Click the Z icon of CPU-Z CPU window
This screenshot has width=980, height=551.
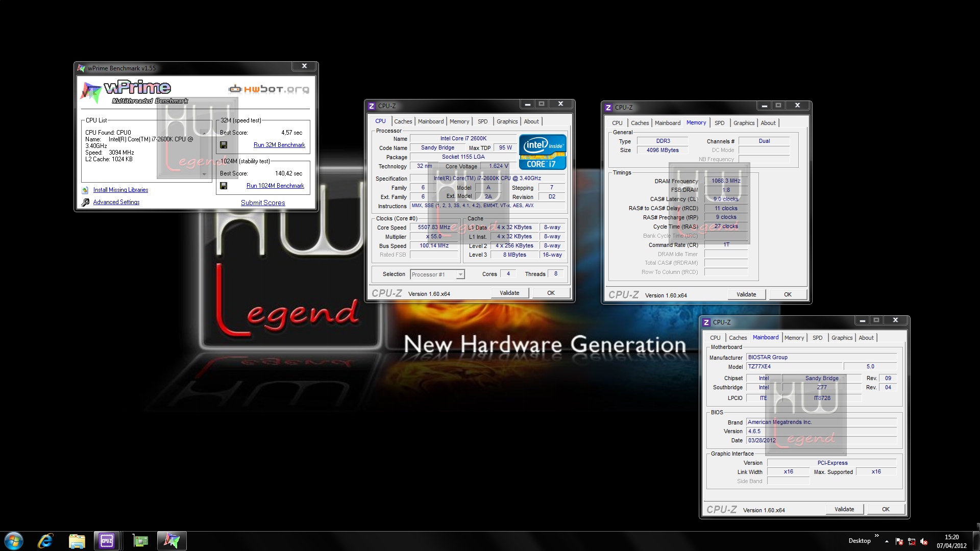click(372, 106)
